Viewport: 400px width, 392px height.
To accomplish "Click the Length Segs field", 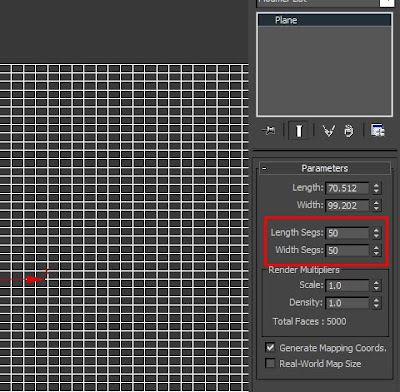I will pyautogui.click(x=347, y=233).
